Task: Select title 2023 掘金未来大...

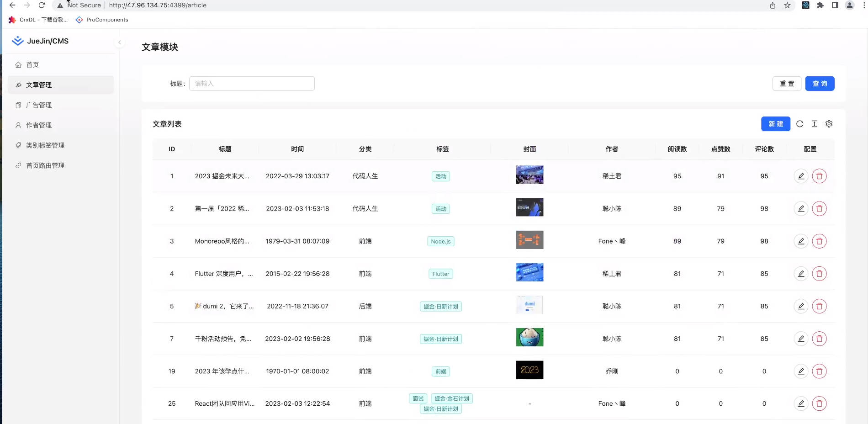Action: 222,176
